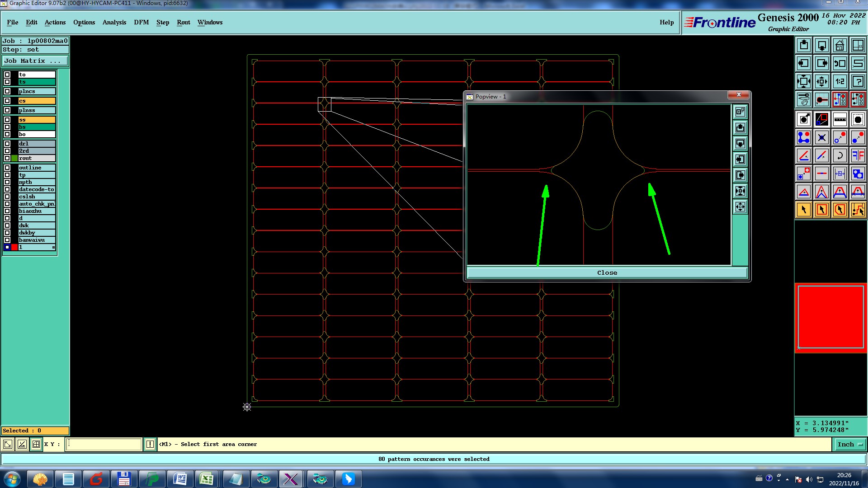Screen dimensions: 868x488
Task: Select the measure ruler tool
Action: pyautogui.click(x=840, y=119)
